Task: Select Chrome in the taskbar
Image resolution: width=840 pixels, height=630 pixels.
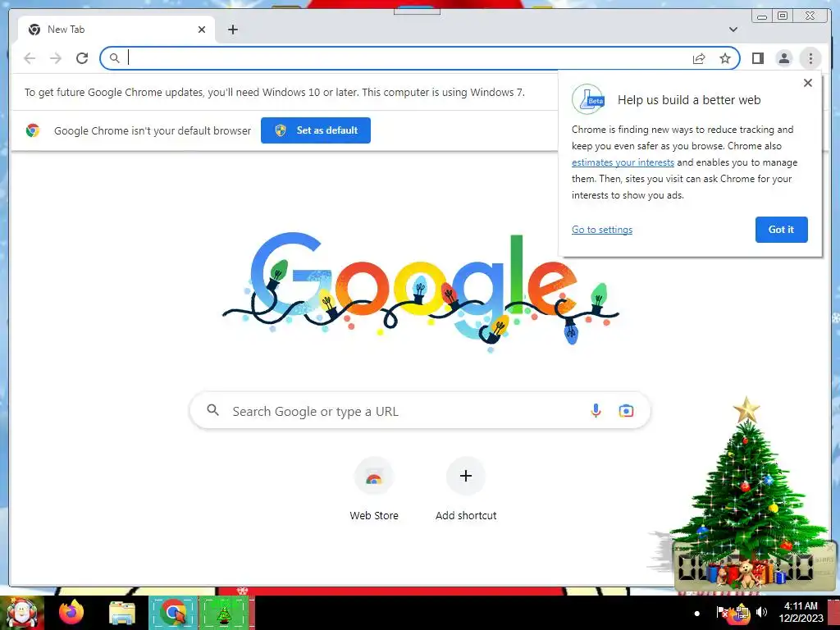Action: (173, 613)
